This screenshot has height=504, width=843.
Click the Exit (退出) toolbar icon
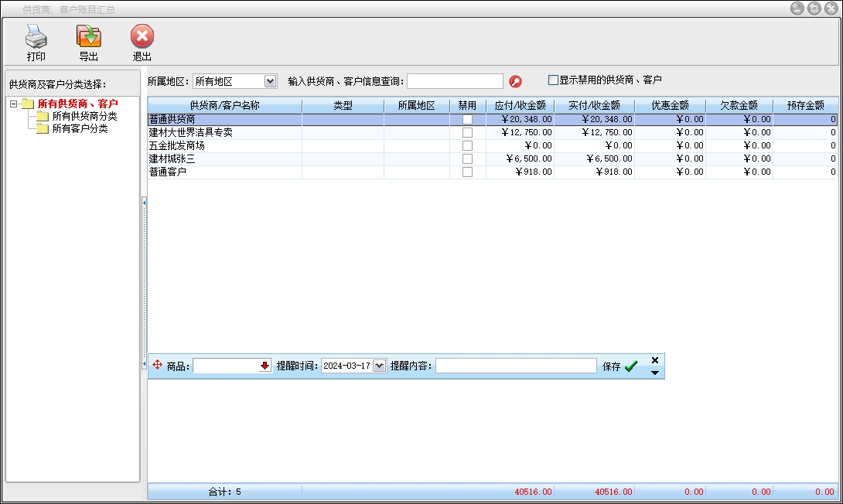pos(142,37)
